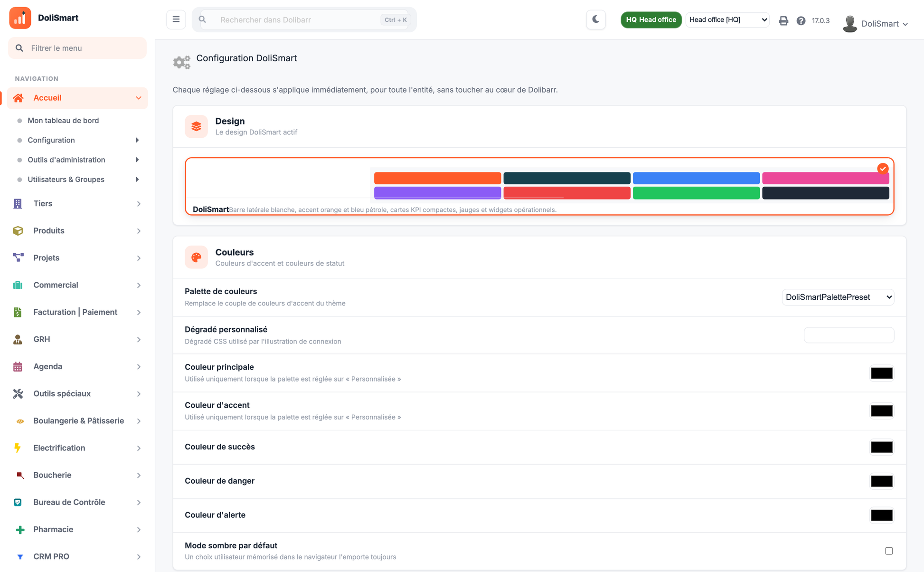The height and width of the screenshot is (572, 924).
Task: Click the CRM PRO funnel icon
Action: coord(19,557)
